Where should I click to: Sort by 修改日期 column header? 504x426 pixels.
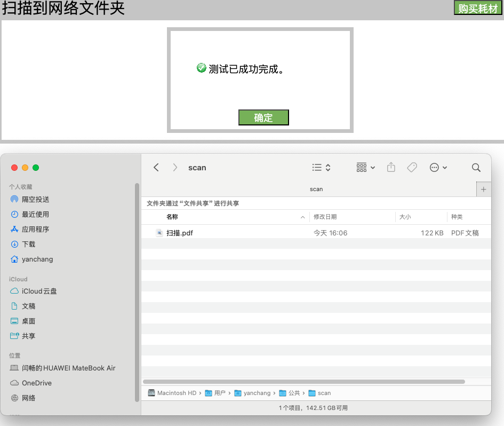click(x=325, y=217)
